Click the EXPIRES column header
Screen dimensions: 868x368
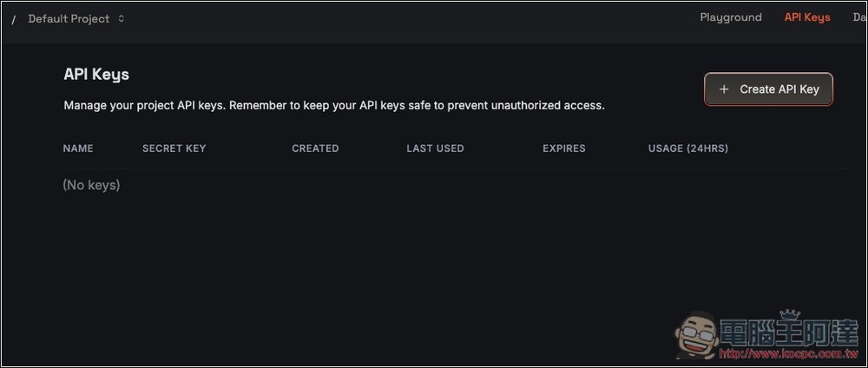click(564, 148)
